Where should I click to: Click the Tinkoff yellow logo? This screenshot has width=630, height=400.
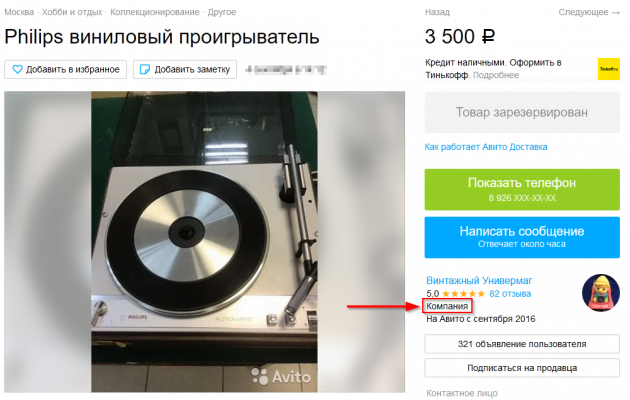[608, 69]
